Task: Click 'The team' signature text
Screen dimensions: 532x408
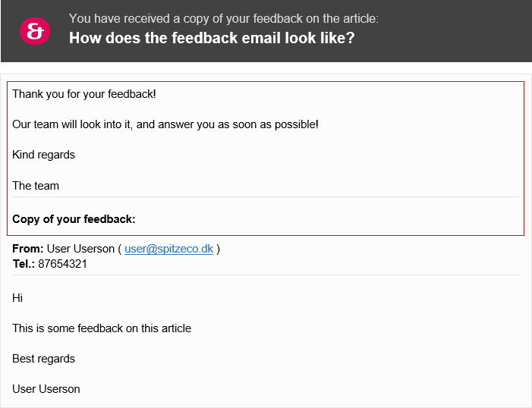Action: [36, 186]
